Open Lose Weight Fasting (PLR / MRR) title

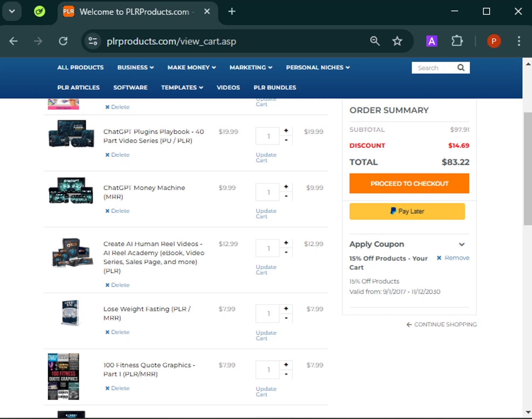(x=147, y=314)
